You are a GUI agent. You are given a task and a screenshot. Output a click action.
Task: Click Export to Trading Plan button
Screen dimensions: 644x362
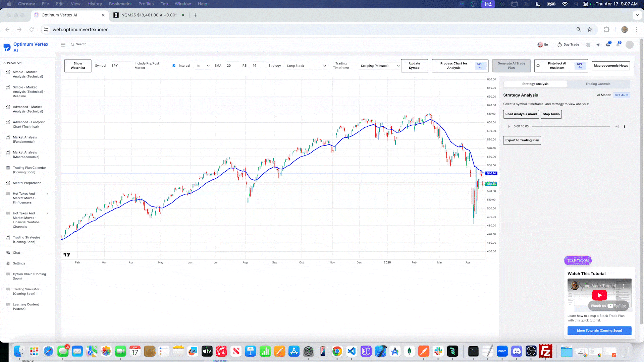click(x=522, y=140)
